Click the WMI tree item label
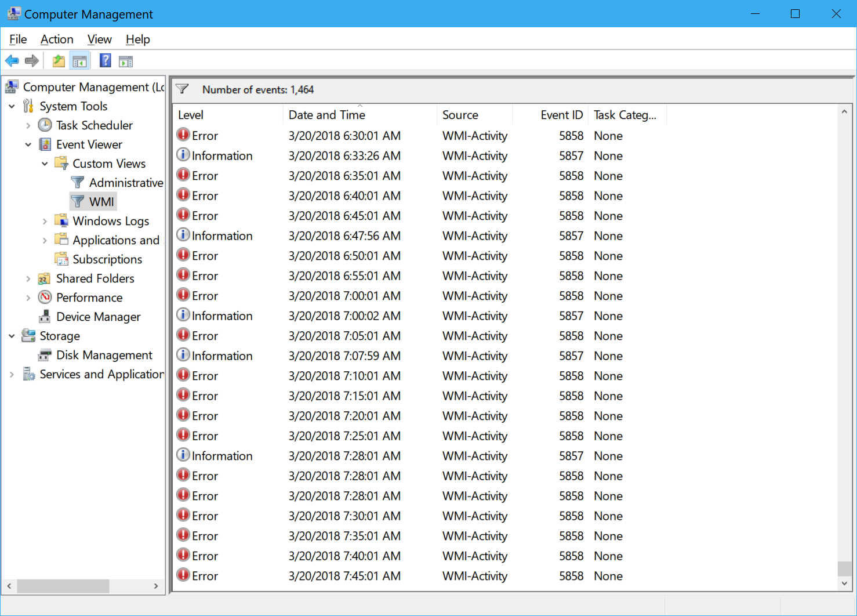The width and height of the screenshot is (857, 616). 101,202
